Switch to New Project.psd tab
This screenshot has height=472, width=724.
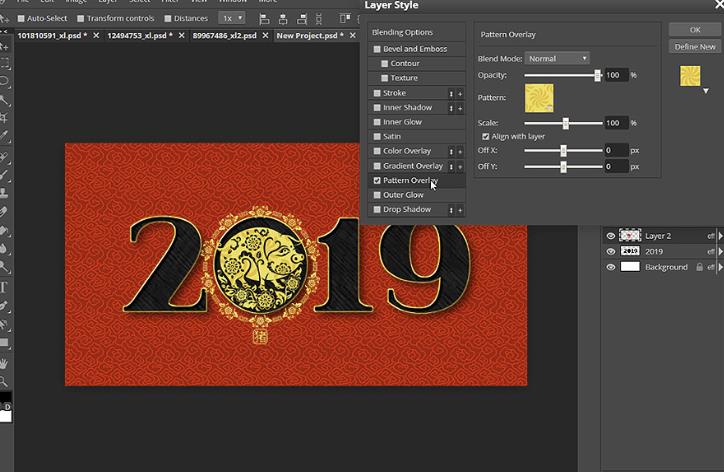[x=310, y=36]
